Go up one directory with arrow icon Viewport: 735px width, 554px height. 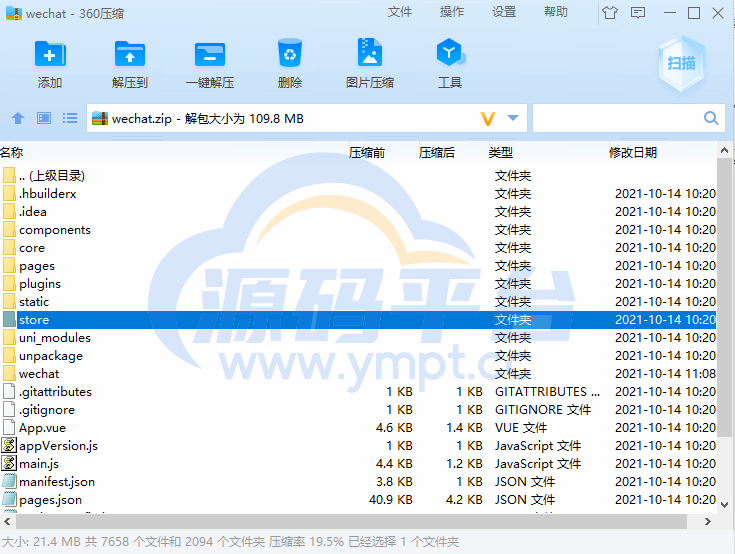[18, 118]
